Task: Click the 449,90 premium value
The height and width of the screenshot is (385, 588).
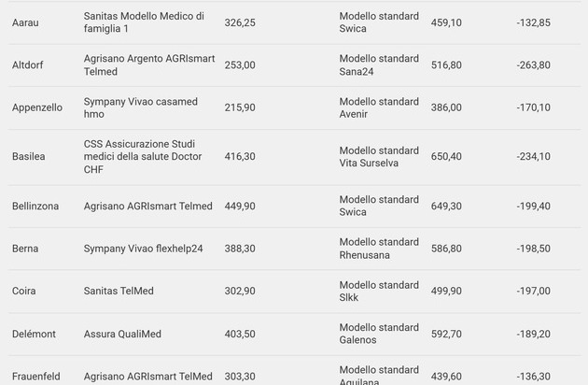Action: coord(240,206)
